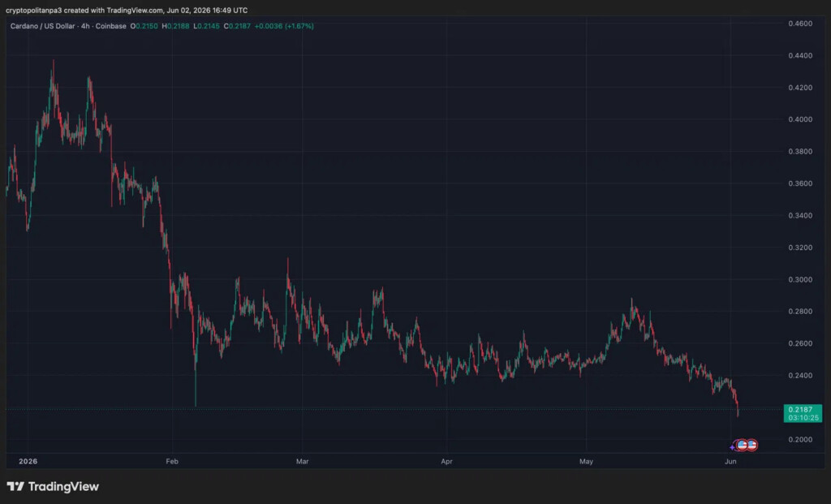Click the 0.4200 price axis label
Viewport: 831px width, 504px height.
[x=799, y=88]
